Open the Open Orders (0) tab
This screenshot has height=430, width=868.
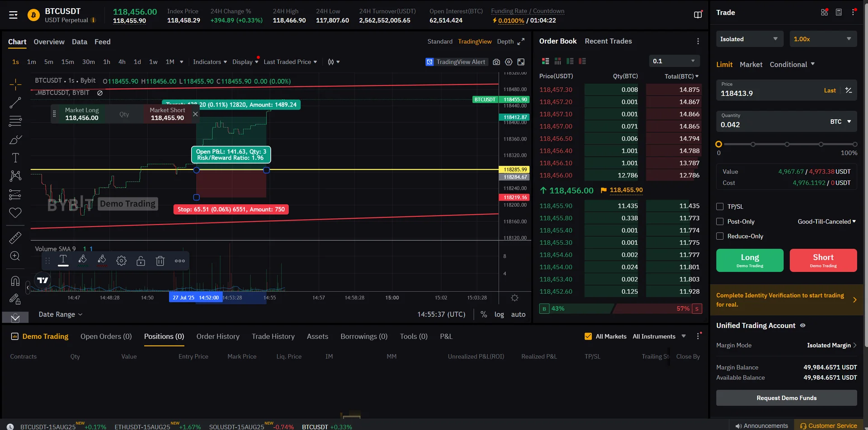pos(106,337)
